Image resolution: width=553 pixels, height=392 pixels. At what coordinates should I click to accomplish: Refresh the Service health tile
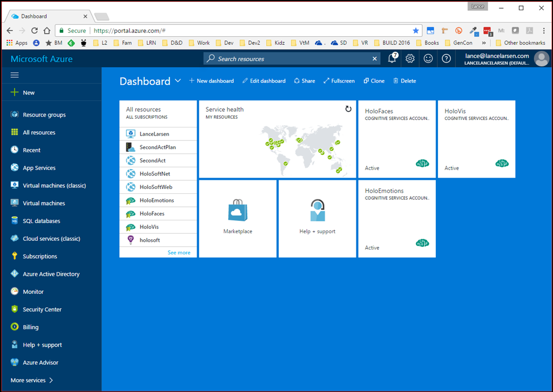tap(348, 109)
